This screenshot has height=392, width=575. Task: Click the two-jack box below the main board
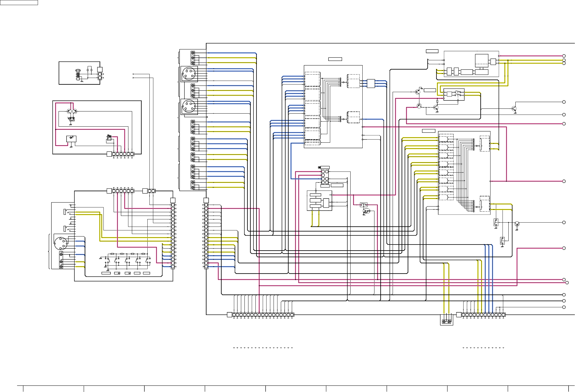pyautogui.click(x=447, y=320)
